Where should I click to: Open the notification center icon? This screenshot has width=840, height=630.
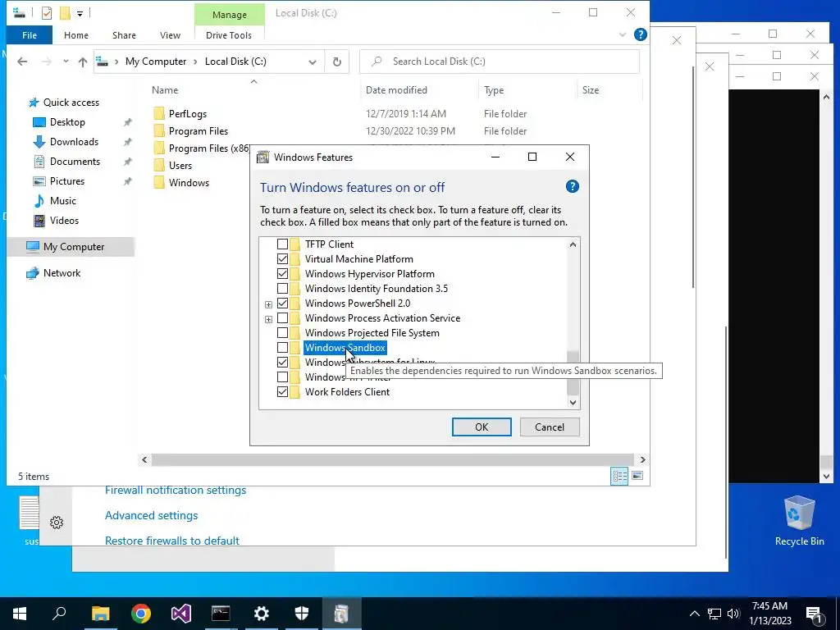point(814,614)
